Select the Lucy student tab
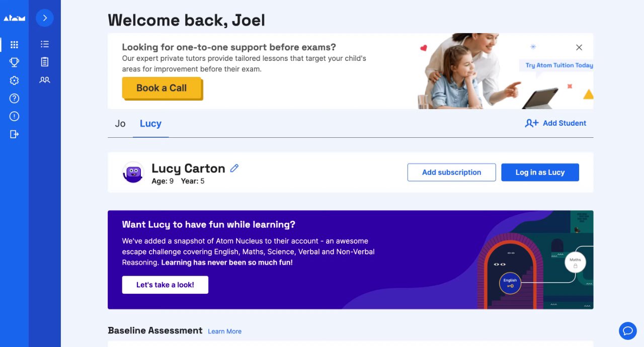The width and height of the screenshot is (644, 347). point(150,124)
